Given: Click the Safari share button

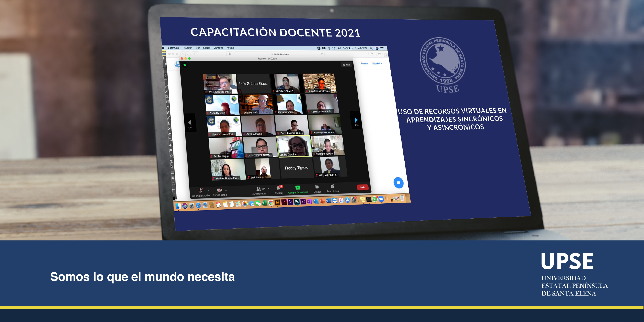Looking at the screenshot, I should (372, 54).
